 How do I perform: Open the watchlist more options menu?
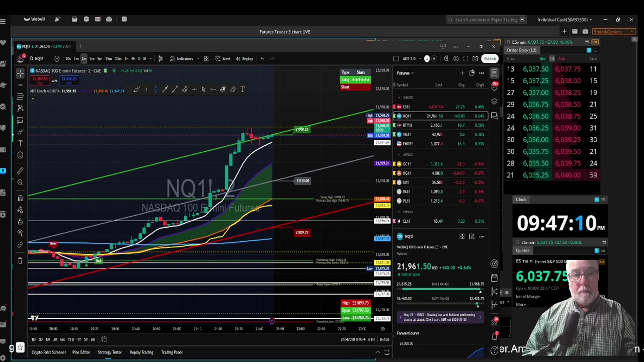[x=481, y=73]
